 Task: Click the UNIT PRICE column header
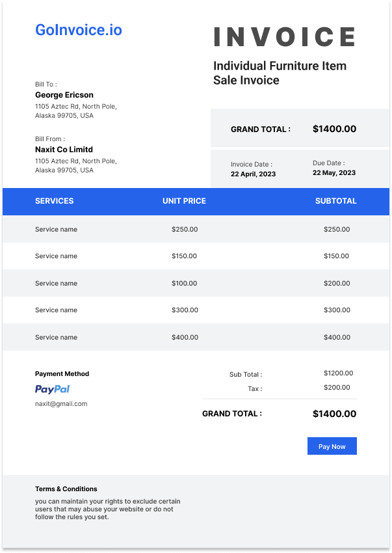pyautogui.click(x=184, y=201)
